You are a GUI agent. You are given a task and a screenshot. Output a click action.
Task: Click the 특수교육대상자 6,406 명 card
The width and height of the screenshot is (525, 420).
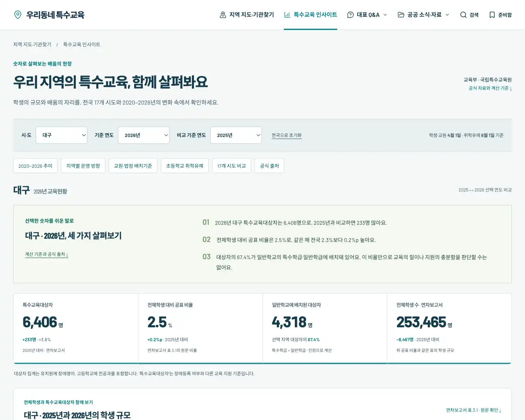(x=76, y=329)
